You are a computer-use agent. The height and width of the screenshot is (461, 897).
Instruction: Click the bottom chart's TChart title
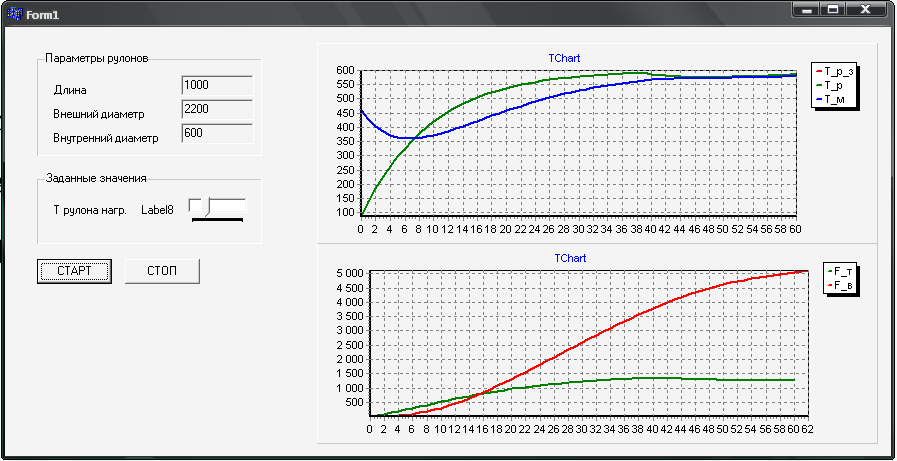[570, 259]
